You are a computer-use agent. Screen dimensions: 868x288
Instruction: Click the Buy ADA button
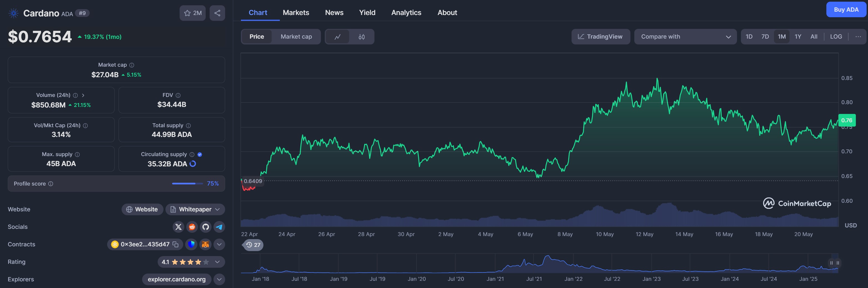click(x=846, y=9)
